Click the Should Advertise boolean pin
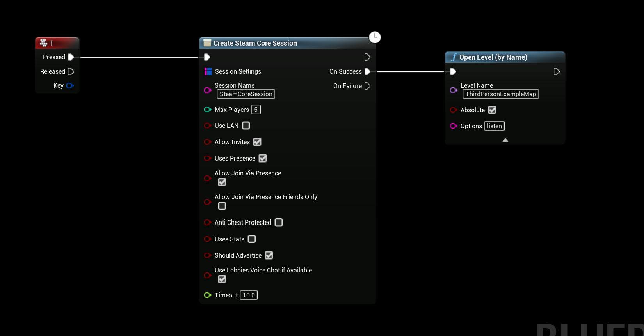Image resolution: width=644 pixels, height=336 pixels. coord(208,256)
